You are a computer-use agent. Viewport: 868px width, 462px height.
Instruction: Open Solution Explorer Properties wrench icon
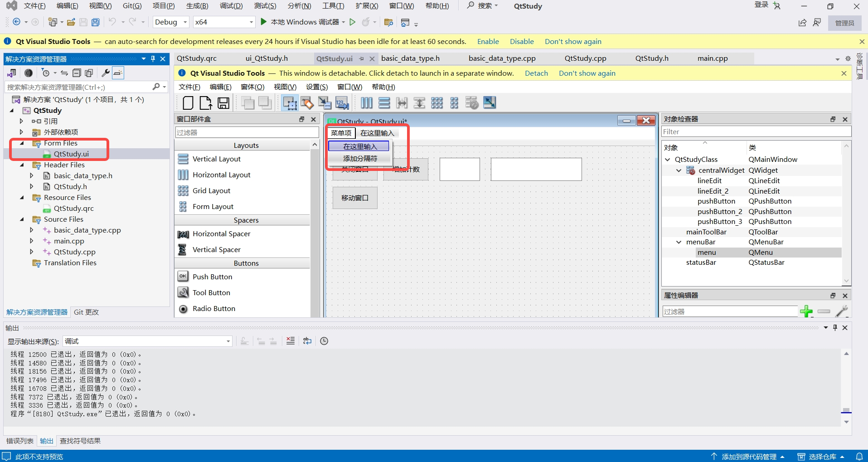(105, 73)
